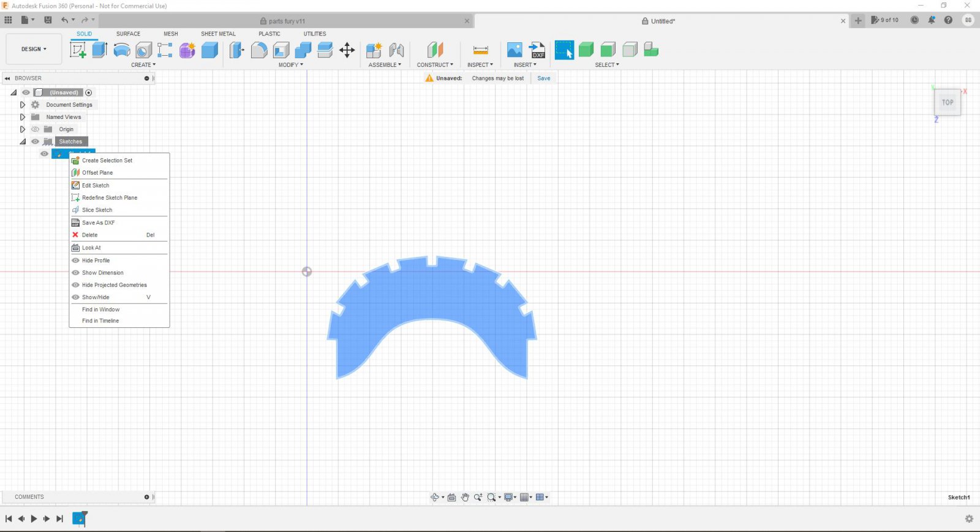Select the Shell tool
980x532 pixels.
[281, 50]
